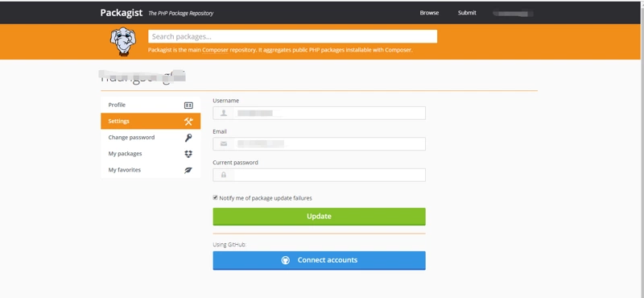This screenshot has height=298, width=644.
Task: Click the key icon beside Change password
Action: 188,138
